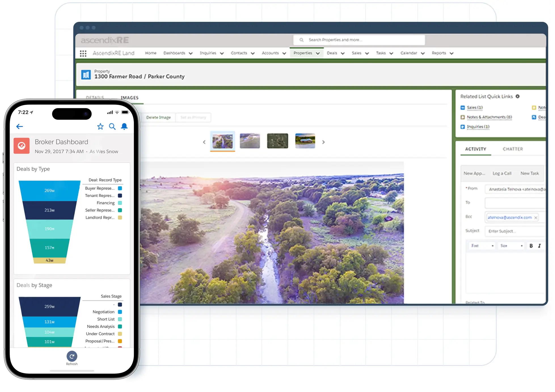Image resolution: width=555 pixels, height=392 pixels.
Task: Tap the back arrow in phone app
Action: point(20,126)
